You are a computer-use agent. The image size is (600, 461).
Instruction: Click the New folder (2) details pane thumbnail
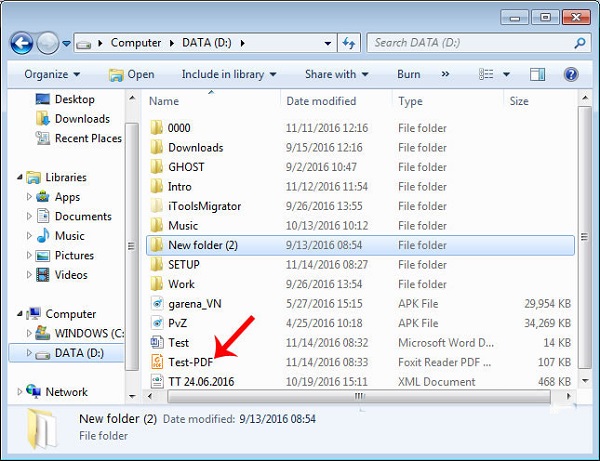tap(41, 429)
